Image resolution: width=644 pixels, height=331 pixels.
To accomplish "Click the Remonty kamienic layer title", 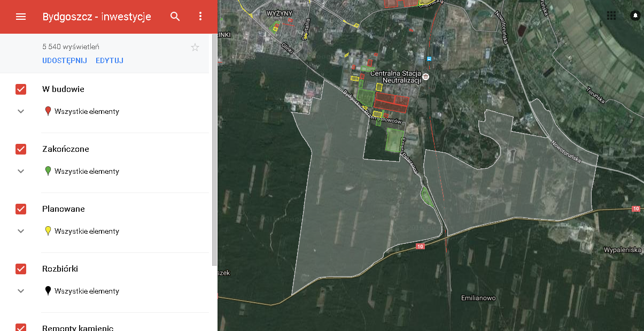I will click(77, 328).
